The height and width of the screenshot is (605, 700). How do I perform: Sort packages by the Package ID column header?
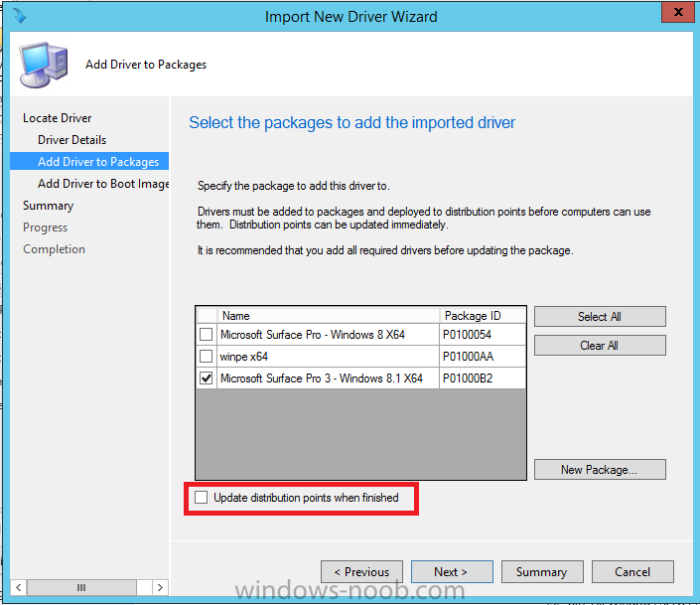483,316
